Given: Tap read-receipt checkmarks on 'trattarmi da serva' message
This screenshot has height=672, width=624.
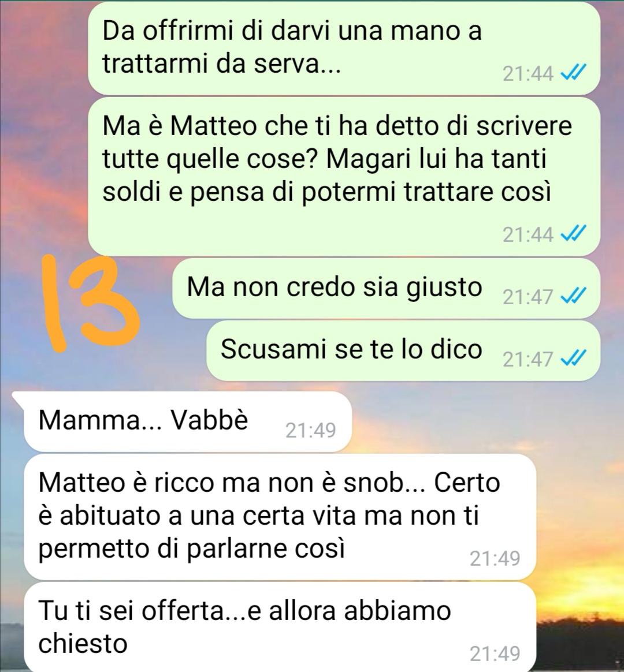Looking at the screenshot, I should click(573, 74).
